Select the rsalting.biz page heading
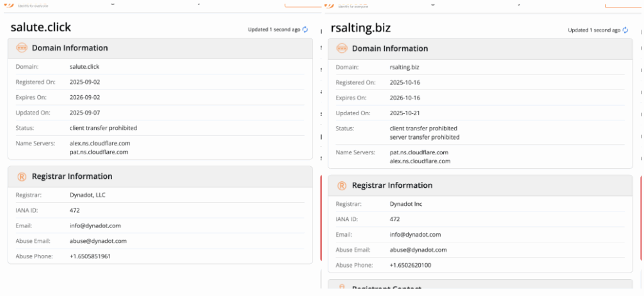Image resolution: width=644 pixels, height=296 pixels. pyautogui.click(x=360, y=28)
